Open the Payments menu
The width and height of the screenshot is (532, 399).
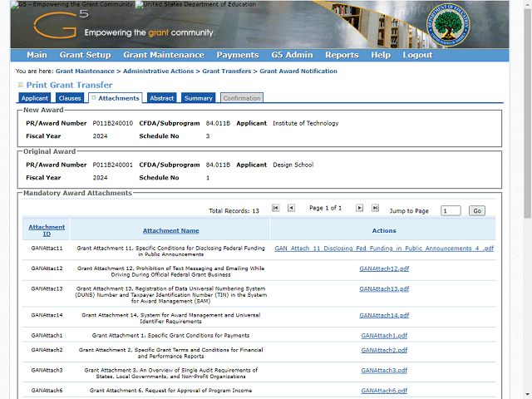[x=238, y=55]
